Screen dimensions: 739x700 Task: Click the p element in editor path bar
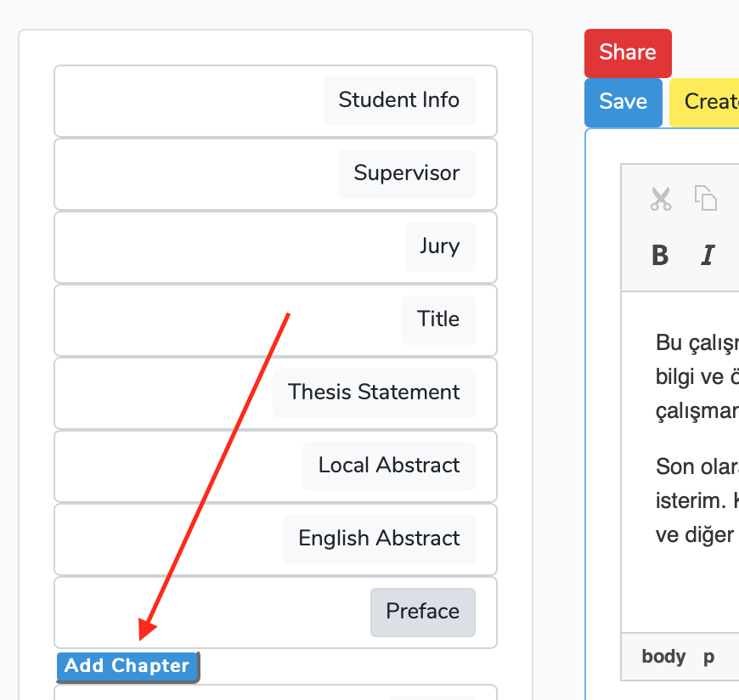pyautogui.click(x=708, y=657)
